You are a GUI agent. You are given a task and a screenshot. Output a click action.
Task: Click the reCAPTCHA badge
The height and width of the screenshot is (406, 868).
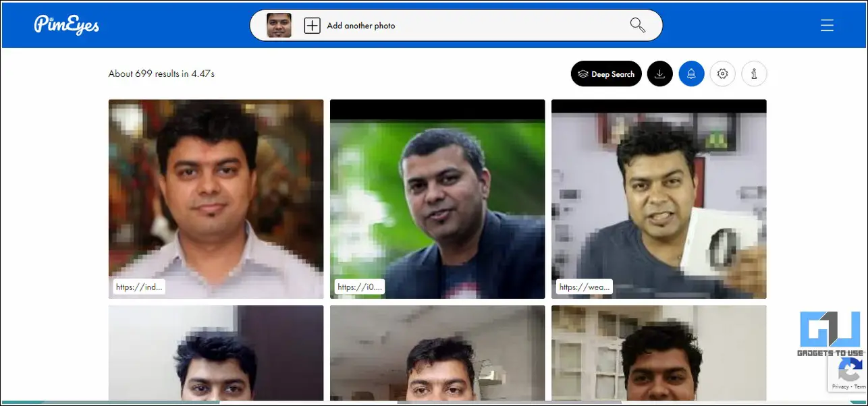[848, 373]
